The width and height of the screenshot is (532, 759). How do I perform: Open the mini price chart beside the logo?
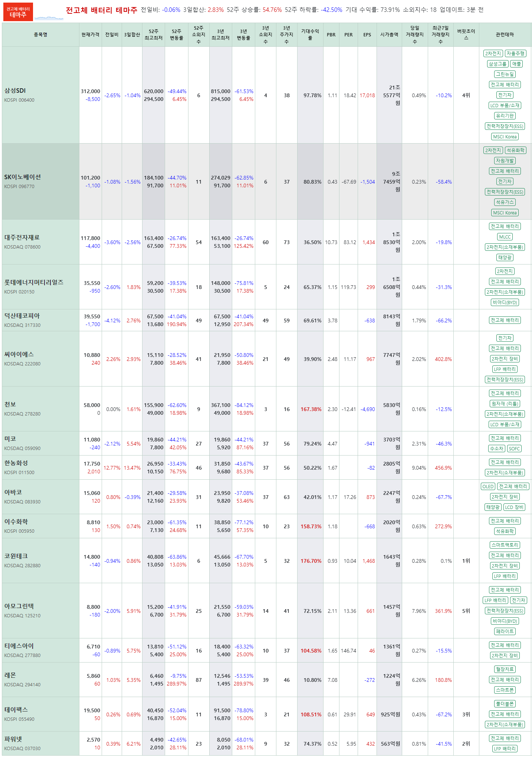pos(49,17)
